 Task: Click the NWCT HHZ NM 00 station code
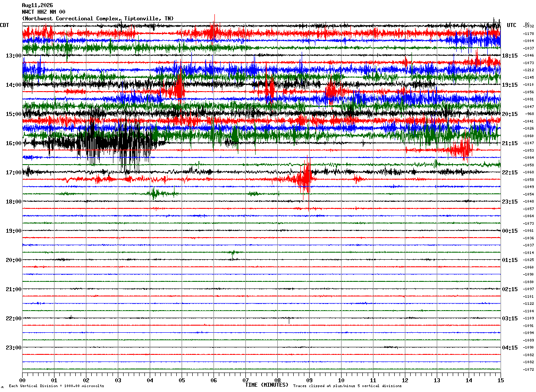tap(43, 12)
